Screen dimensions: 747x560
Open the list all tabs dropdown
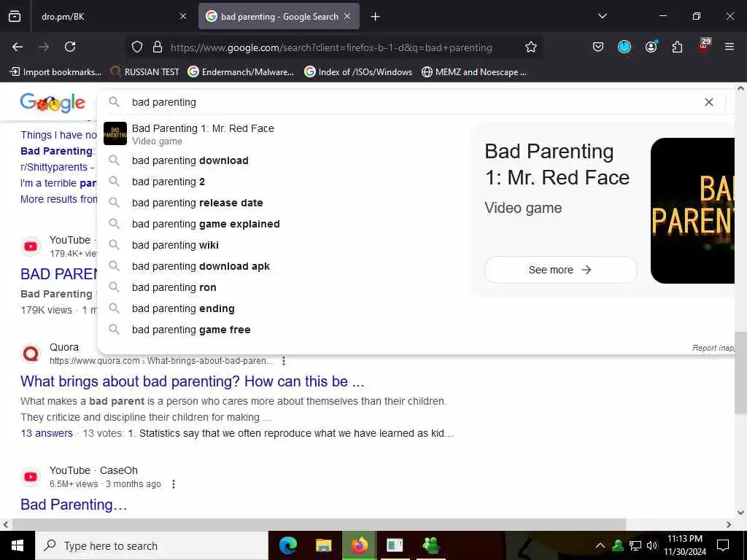click(603, 16)
